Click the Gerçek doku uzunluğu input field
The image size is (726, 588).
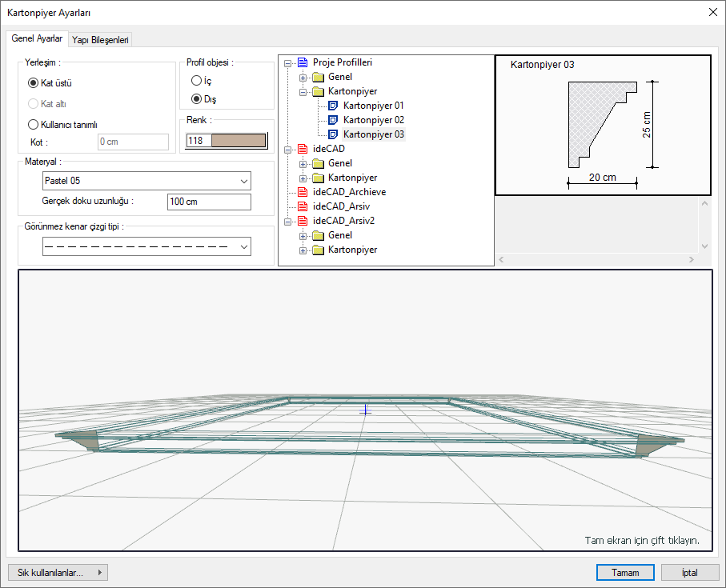209,202
